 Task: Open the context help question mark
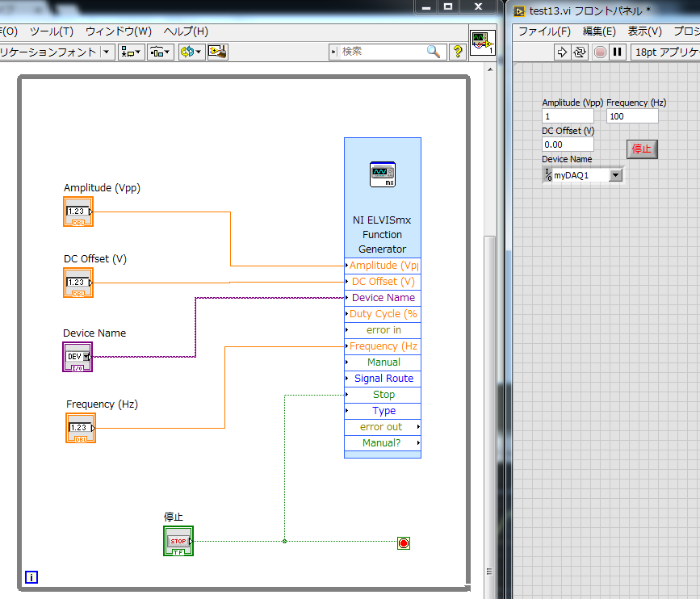pyautogui.click(x=458, y=52)
